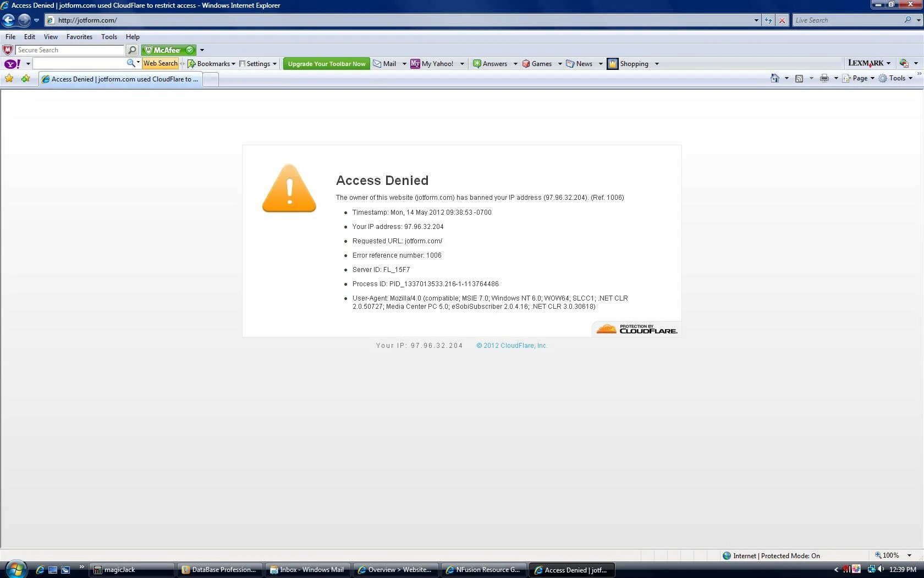Click the browser Back arrow button
Screen dimensions: 924x578
pyautogui.click(x=8, y=20)
